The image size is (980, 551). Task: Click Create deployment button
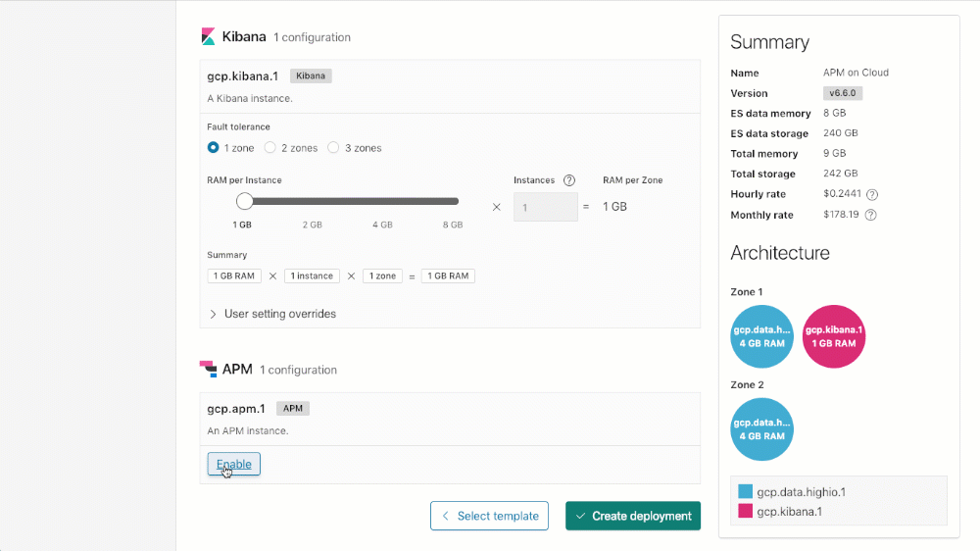(x=633, y=516)
